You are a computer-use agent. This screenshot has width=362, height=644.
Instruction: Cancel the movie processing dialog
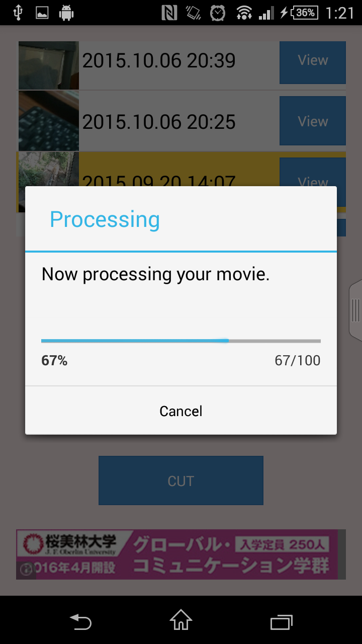point(181,411)
